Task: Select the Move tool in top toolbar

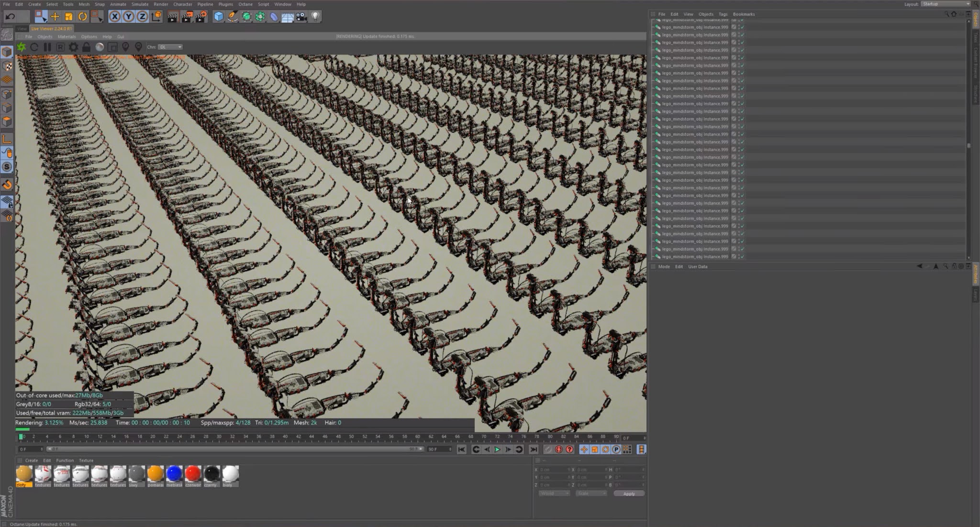Action: pos(55,17)
